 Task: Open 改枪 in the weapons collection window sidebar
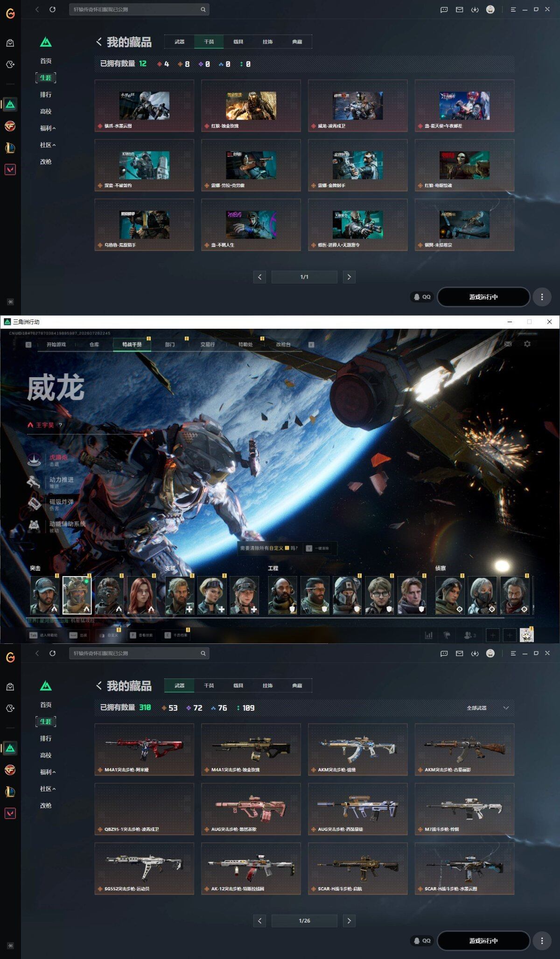click(46, 805)
